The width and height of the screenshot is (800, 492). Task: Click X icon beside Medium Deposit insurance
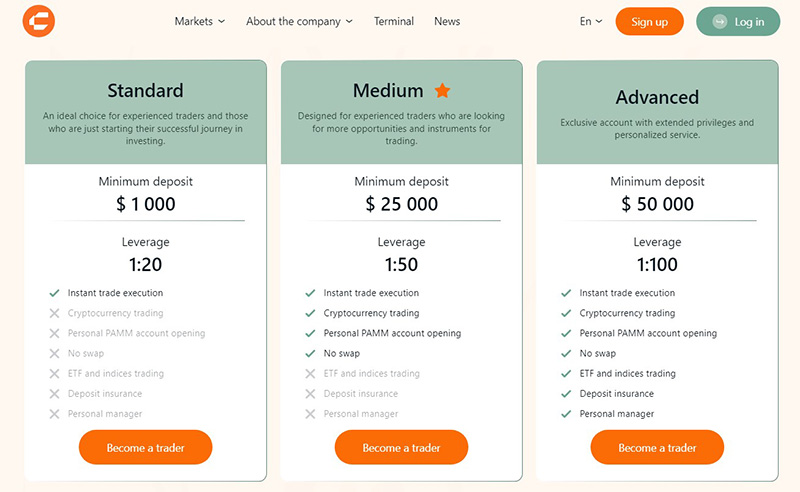[310, 393]
